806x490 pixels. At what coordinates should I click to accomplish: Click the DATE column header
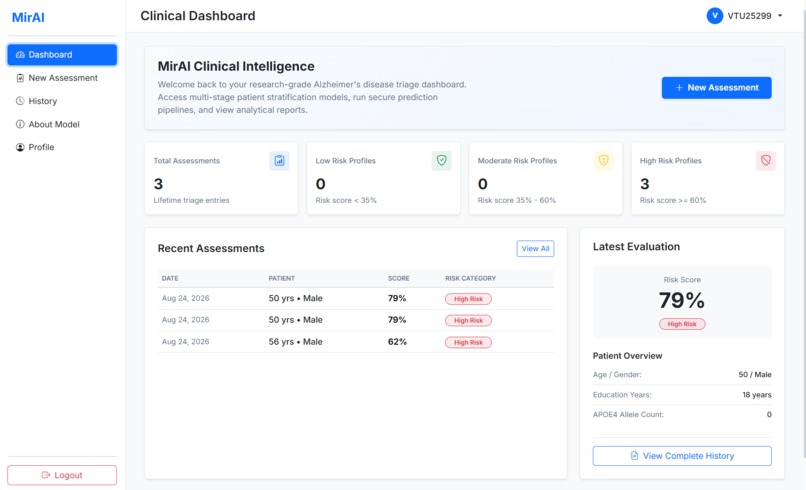click(x=170, y=278)
